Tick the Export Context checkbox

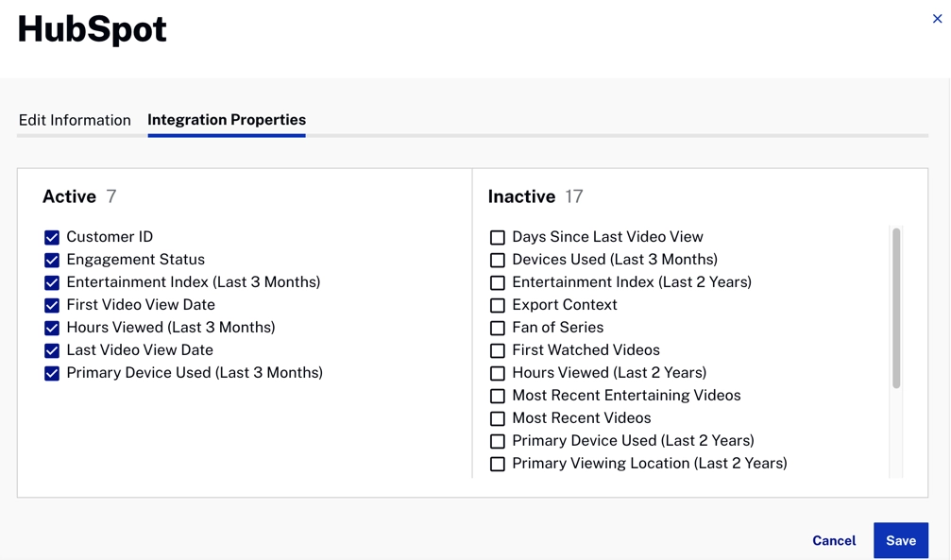tap(498, 305)
